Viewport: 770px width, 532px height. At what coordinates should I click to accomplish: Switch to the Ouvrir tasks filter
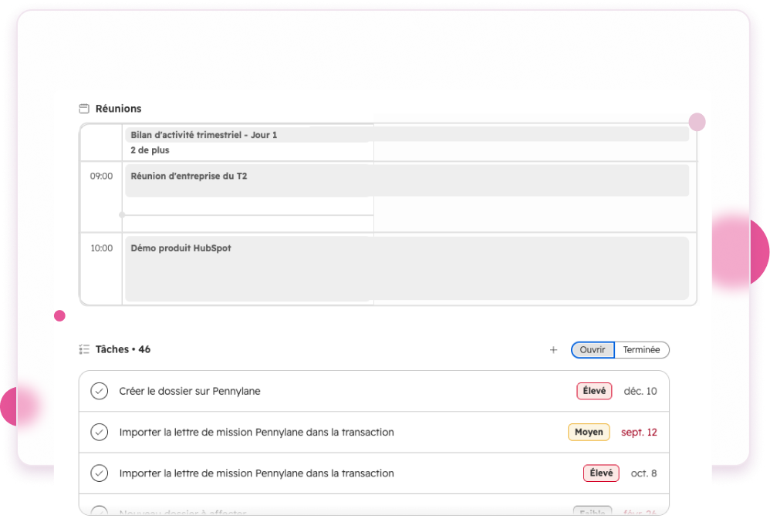pos(593,350)
